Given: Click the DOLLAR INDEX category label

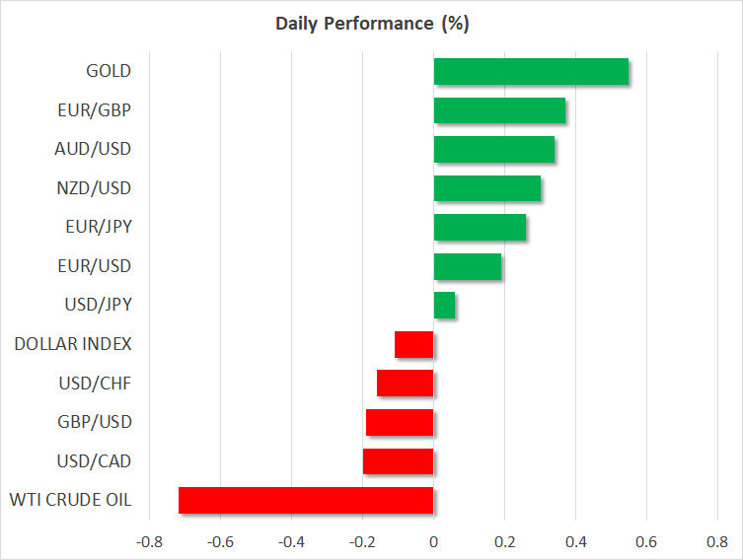Looking at the screenshot, I should [73, 344].
